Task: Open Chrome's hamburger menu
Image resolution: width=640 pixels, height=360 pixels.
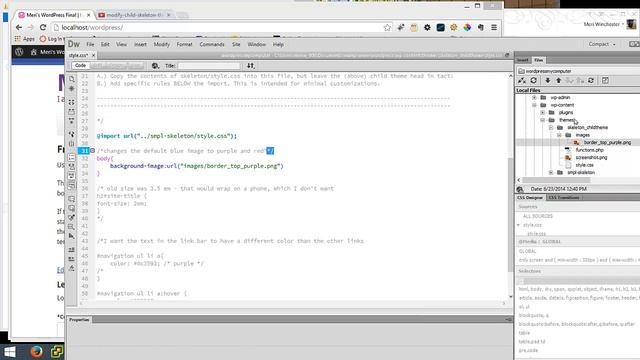Action: coord(494,27)
